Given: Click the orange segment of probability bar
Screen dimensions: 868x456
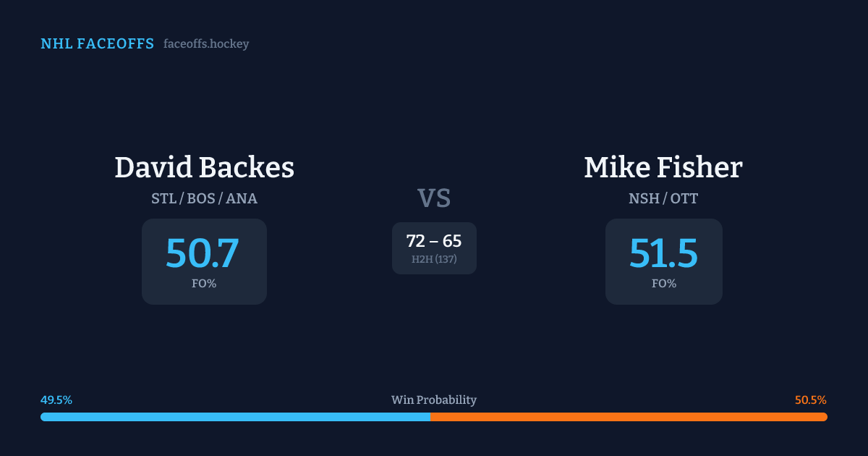Looking at the screenshot, I should click(x=629, y=417).
